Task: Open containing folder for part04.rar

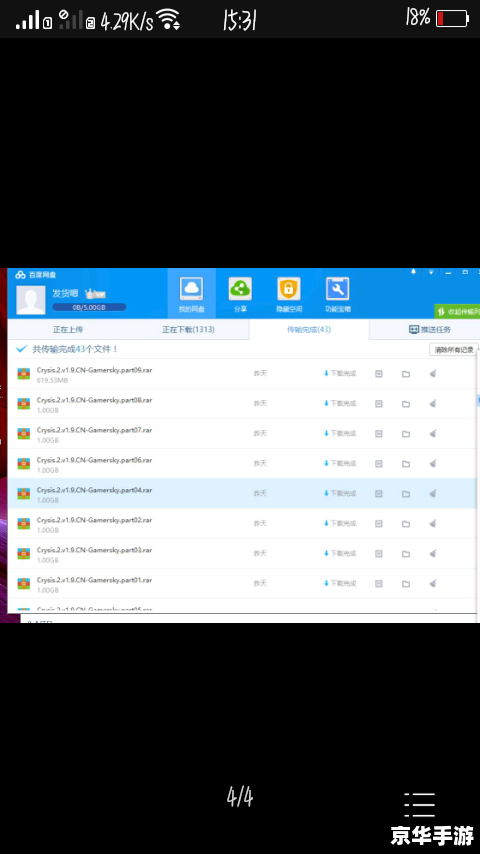Action: pos(406,493)
